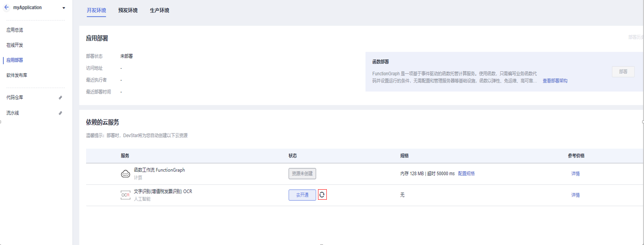This screenshot has height=245, width=644.
Task: Click the 参考价格 column header
Action: (x=576, y=156)
